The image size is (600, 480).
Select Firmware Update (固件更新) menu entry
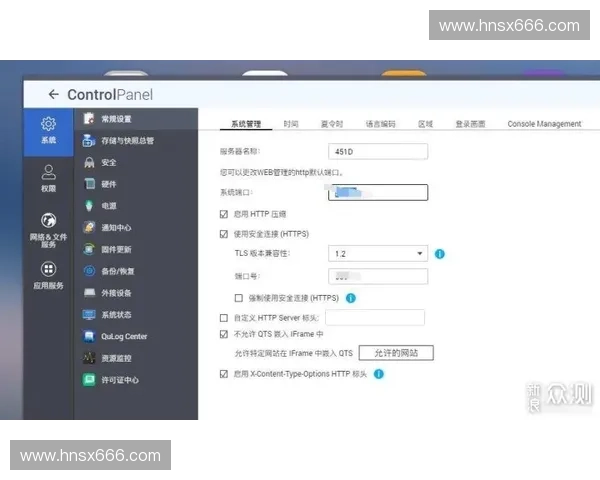tap(136, 250)
